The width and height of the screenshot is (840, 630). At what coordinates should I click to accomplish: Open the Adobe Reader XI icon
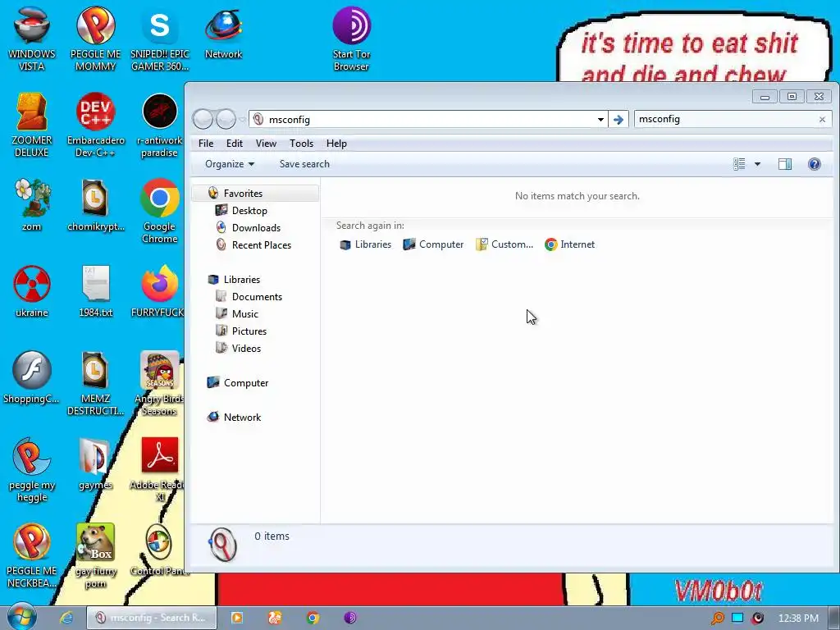pyautogui.click(x=160, y=470)
